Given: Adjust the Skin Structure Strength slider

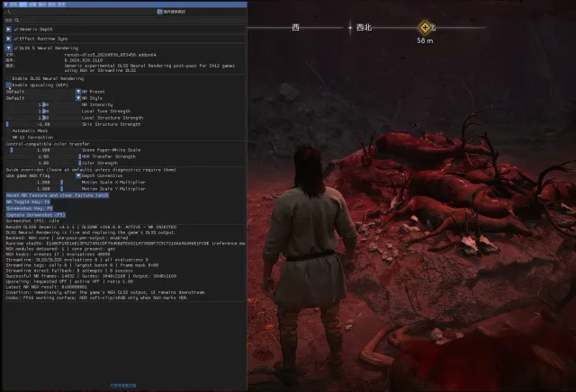Looking at the screenshot, I should tap(42, 124).
